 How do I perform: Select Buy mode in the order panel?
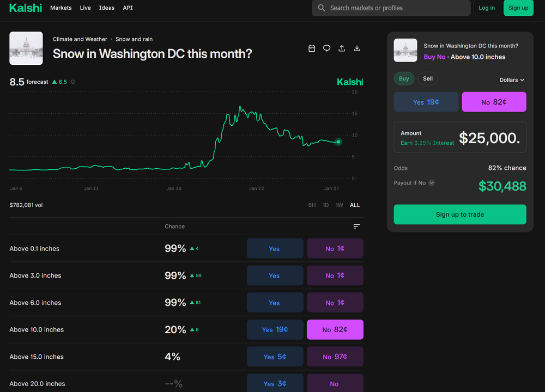tap(404, 79)
